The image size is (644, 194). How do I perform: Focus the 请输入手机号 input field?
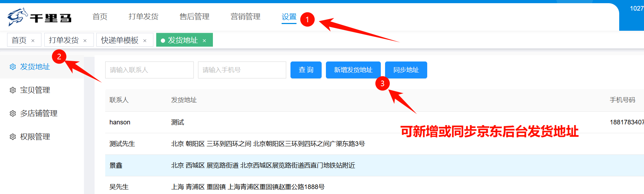[x=242, y=70]
